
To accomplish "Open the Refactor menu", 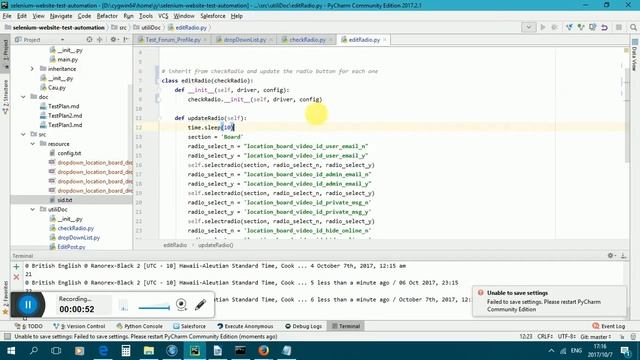I will pos(107,16).
